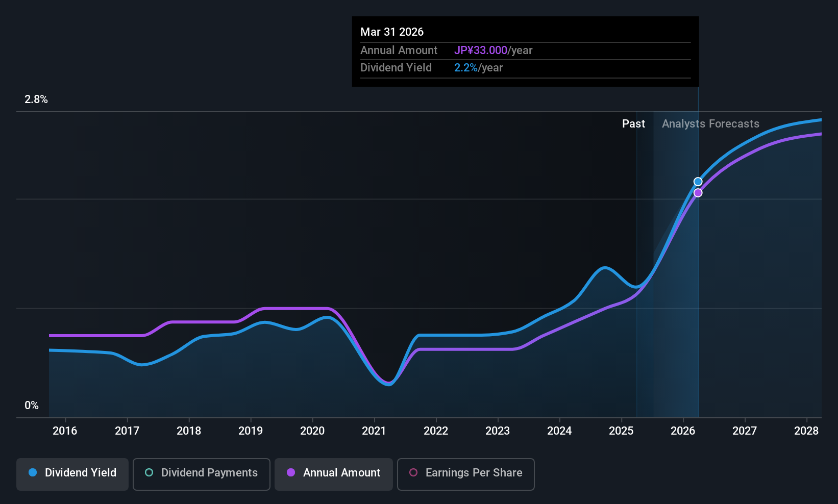This screenshot has height=504, width=838.
Task: Click the 2018 x-axis label
Action: click(189, 431)
